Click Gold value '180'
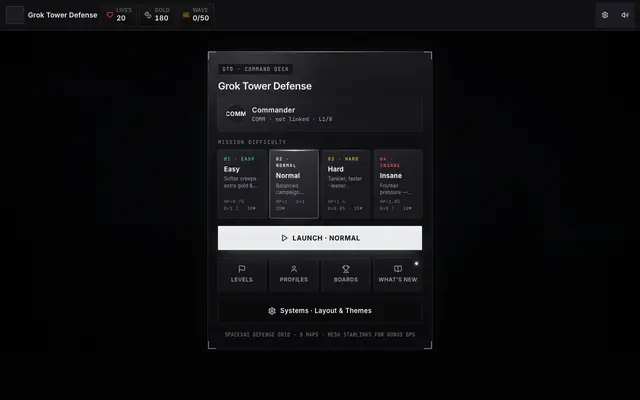The height and width of the screenshot is (400, 640). (x=162, y=18)
